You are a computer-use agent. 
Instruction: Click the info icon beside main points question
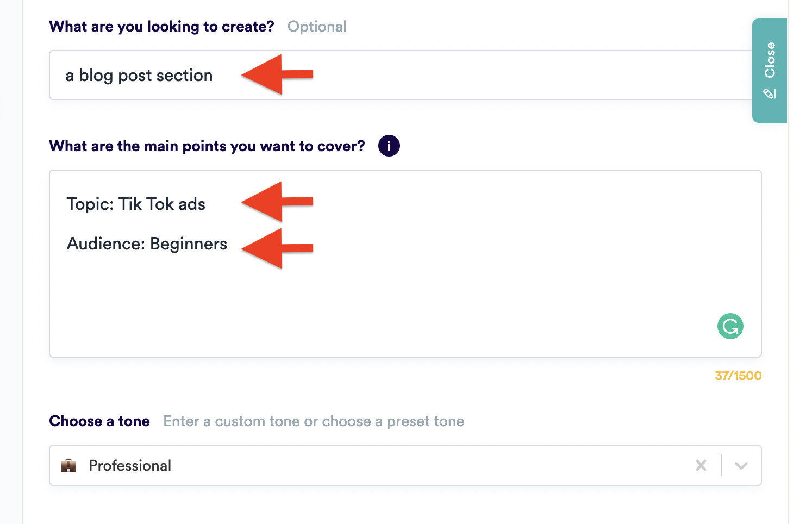pos(389,146)
